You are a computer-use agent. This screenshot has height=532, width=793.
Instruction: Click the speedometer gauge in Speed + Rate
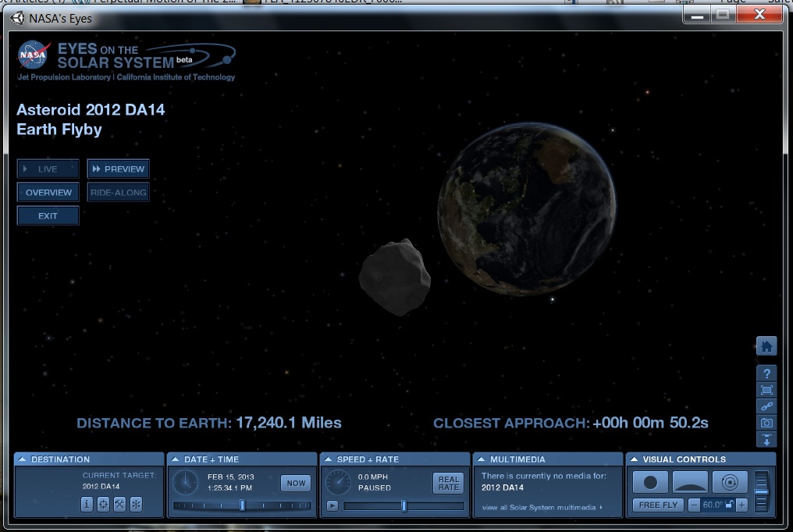pyautogui.click(x=338, y=482)
